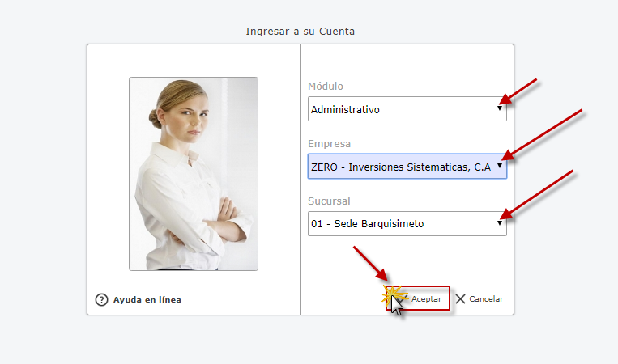Open the Empresa dropdown arrow
Screen dimensions: 618x364
pos(499,166)
